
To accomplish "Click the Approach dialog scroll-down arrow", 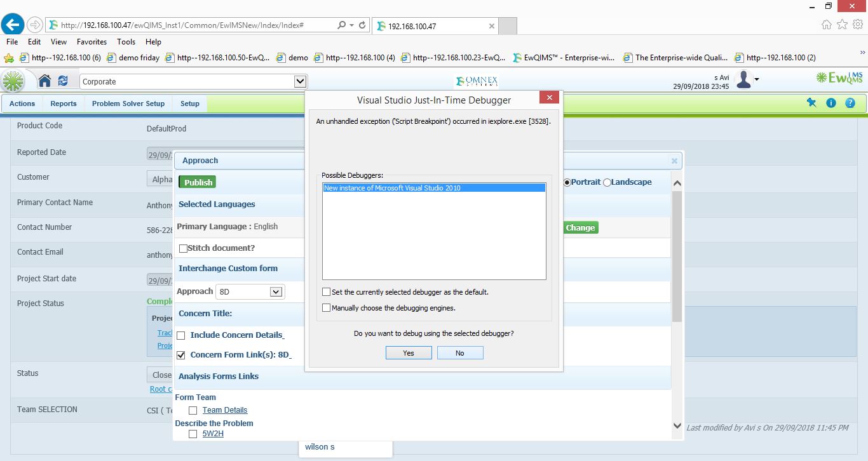I will tap(677, 425).
